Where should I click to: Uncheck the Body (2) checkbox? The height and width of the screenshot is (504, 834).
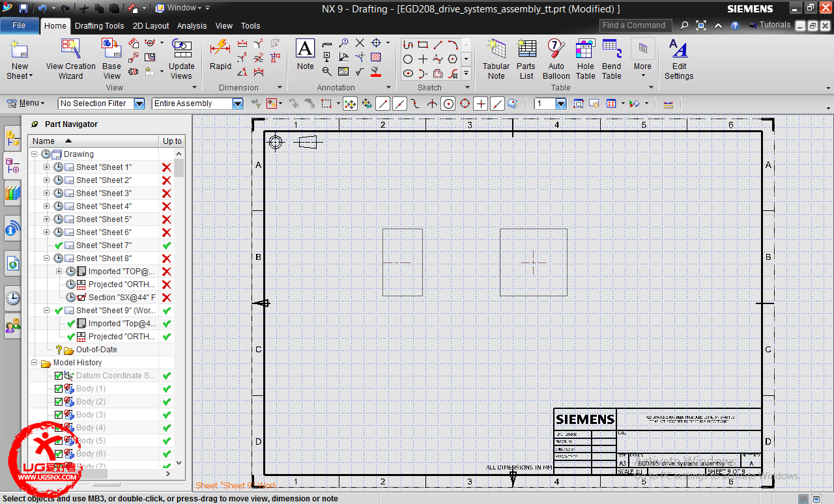click(x=59, y=402)
